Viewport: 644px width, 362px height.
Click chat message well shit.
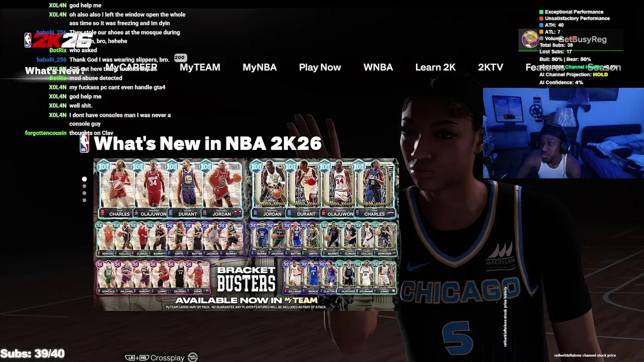pyautogui.click(x=81, y=106)
